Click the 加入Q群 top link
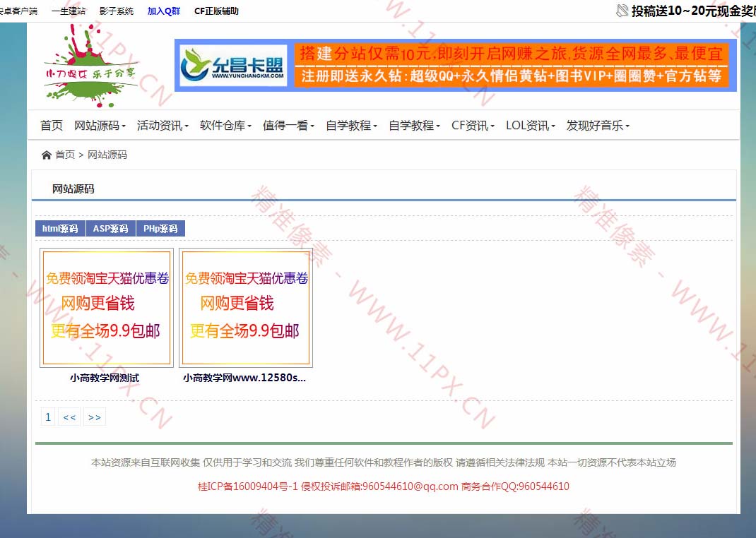 click(x=164, y=11)
